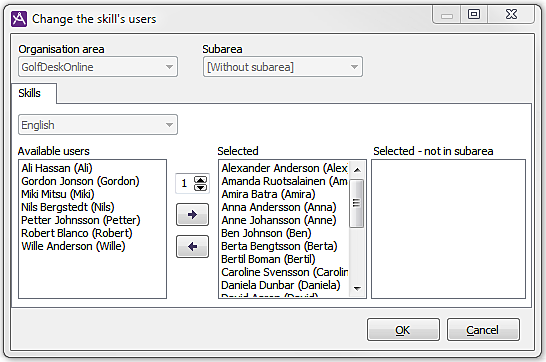Click the Selected list scrollbar thumb
Viewport: 546px width, 362px height.
tap(356, 203)
